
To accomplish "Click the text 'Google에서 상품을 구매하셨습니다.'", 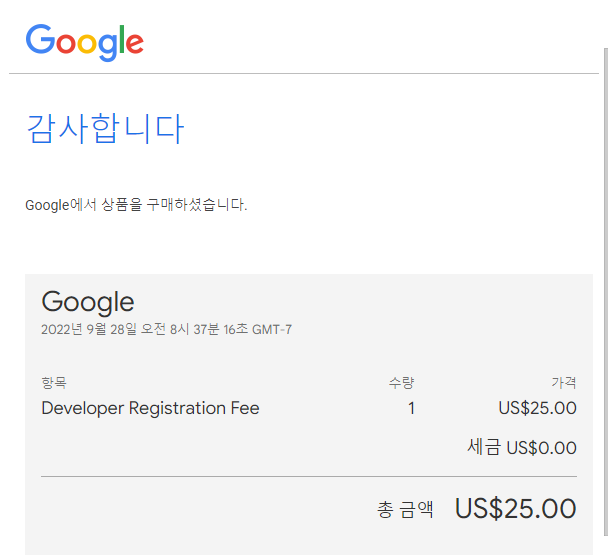I will (136, 204).
